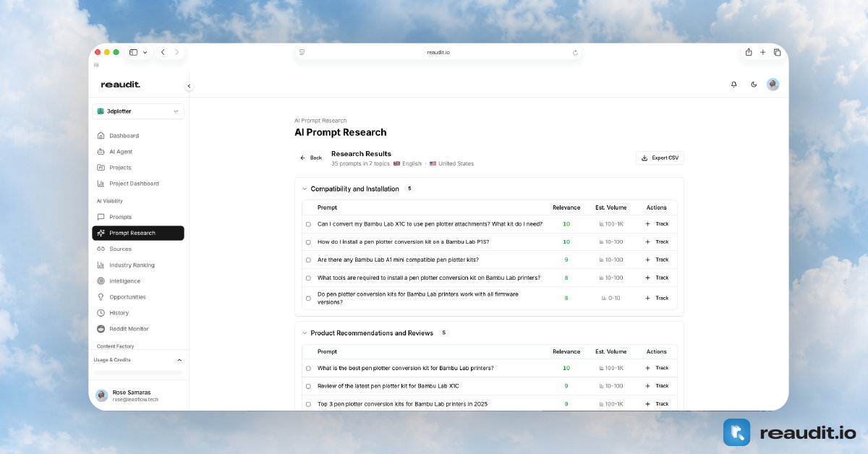The width and height of the screenshot is (868, 454).
Task: Click the Reddit Monitor icon
Action: click(101, 328)
